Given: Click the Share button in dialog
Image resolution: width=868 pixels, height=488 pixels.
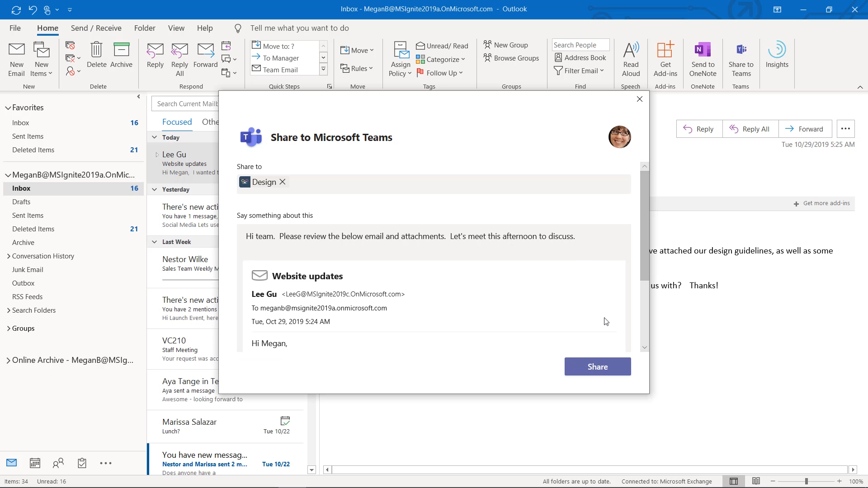Looking at the screenshot, I should [598, 366].
